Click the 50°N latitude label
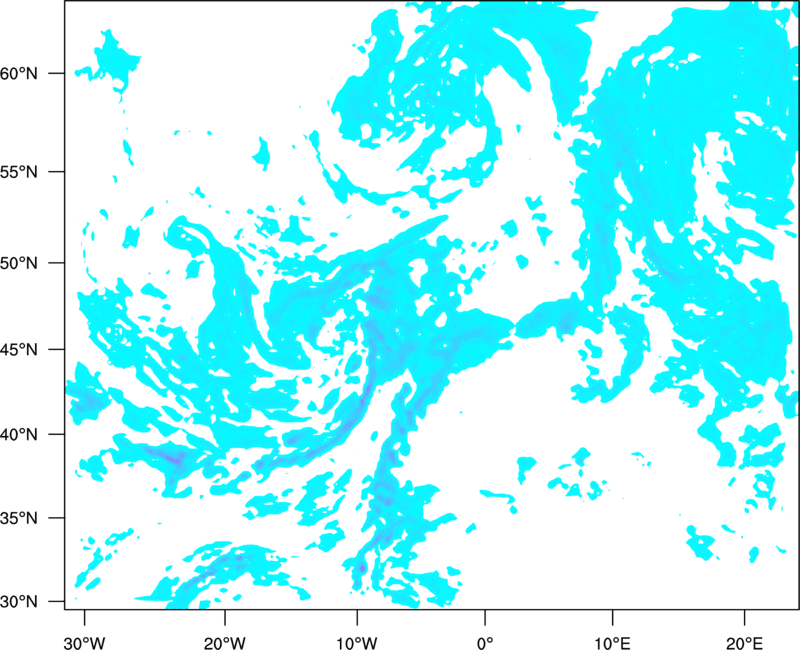This screenshot has width=800, height=650. 19,263
